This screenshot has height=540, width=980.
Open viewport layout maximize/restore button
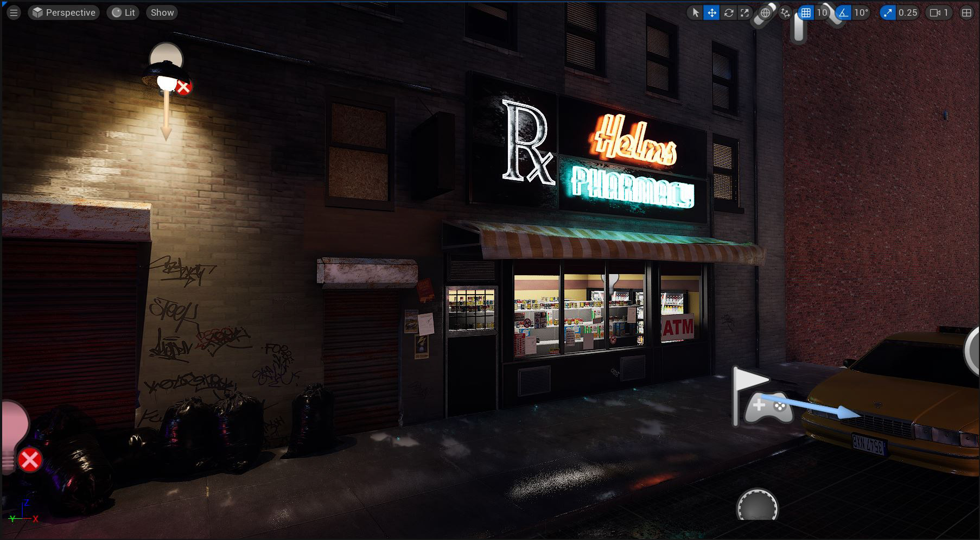pos(966,12)
